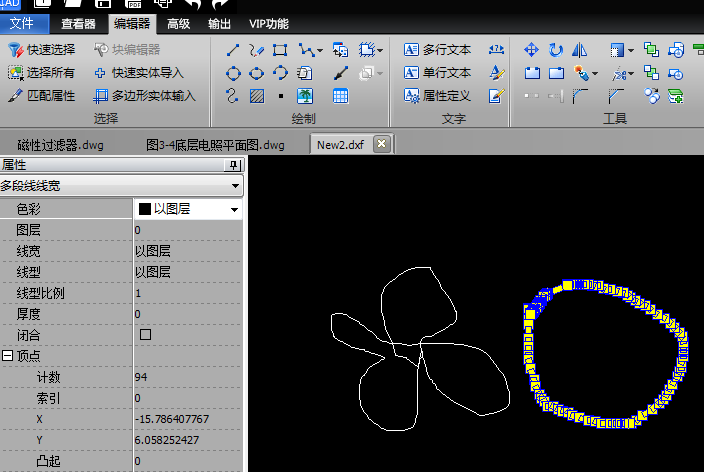Click the 线宽 property row label
This screenshot has width=704, height=472.
click(x=28, y=251)
